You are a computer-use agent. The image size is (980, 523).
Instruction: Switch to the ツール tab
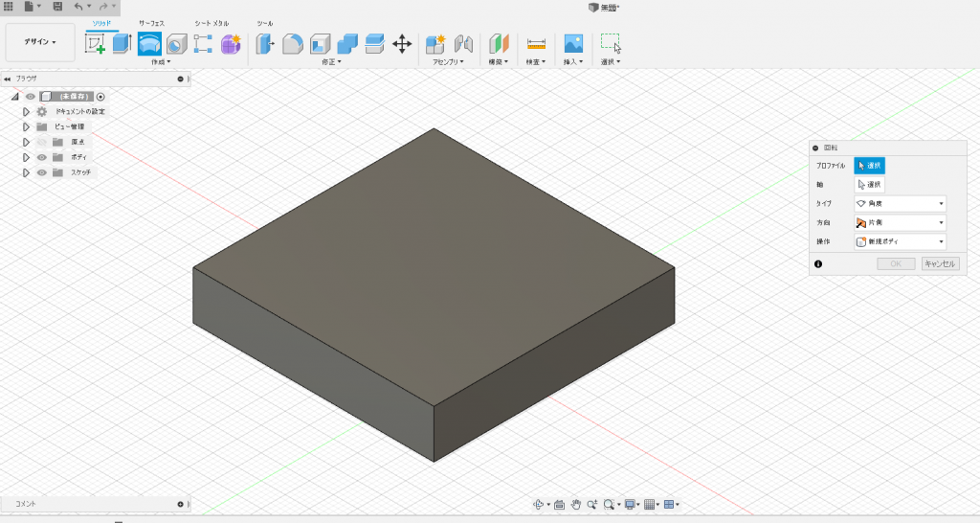click(x=265, y=23)
